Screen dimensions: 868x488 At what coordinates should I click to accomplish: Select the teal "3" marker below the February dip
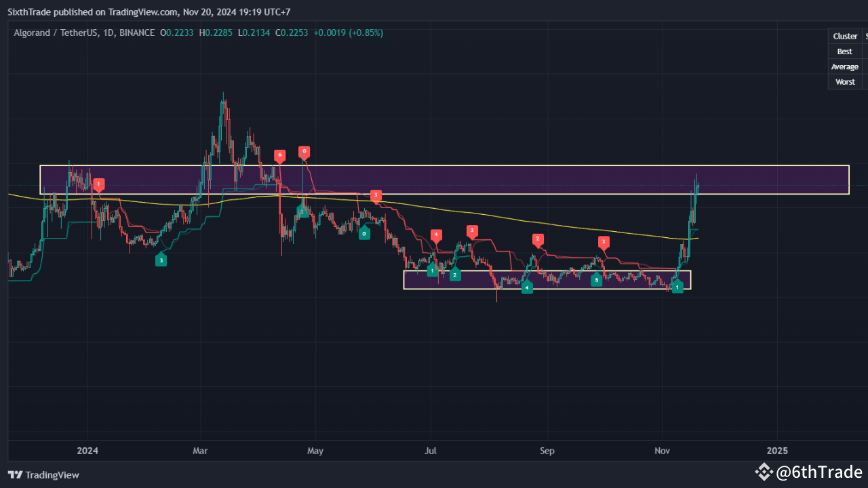(161, 260)
